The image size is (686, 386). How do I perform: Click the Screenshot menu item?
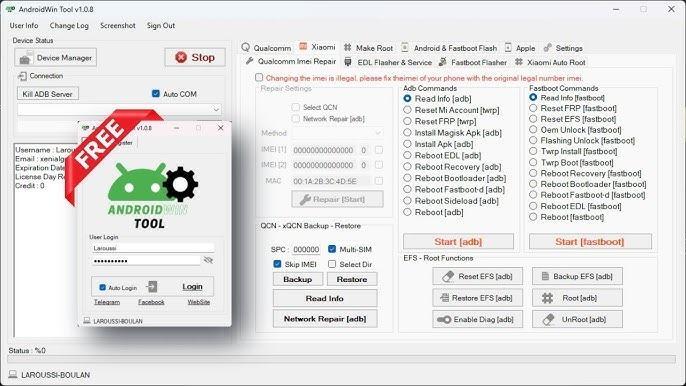pyautogui.click(x=118, y=25)
